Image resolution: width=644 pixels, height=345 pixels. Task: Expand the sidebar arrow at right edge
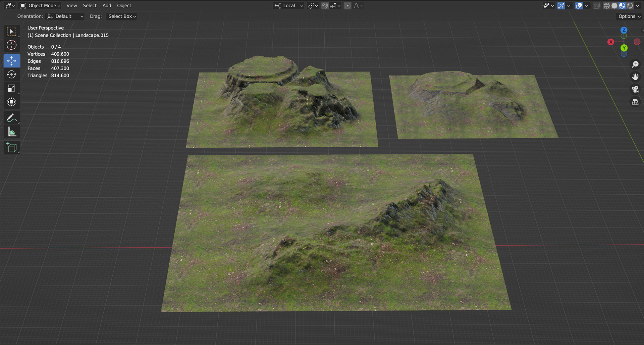(x=642, y=30)
